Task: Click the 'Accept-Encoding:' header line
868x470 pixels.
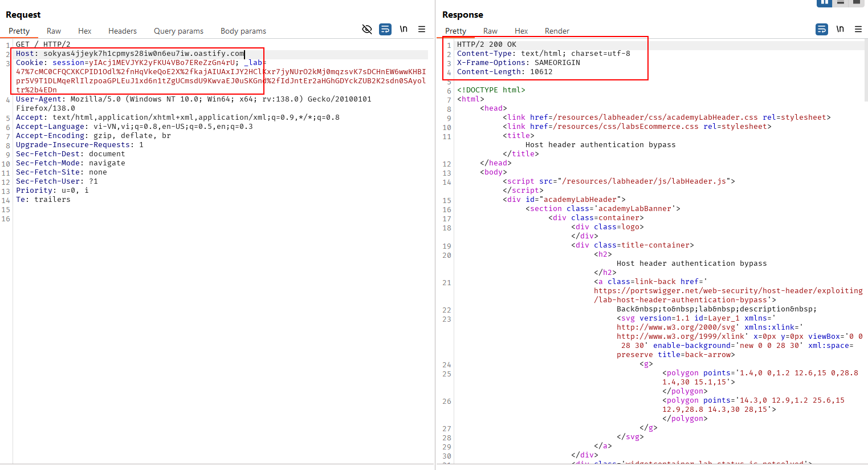Action: [x=93, y=136]
